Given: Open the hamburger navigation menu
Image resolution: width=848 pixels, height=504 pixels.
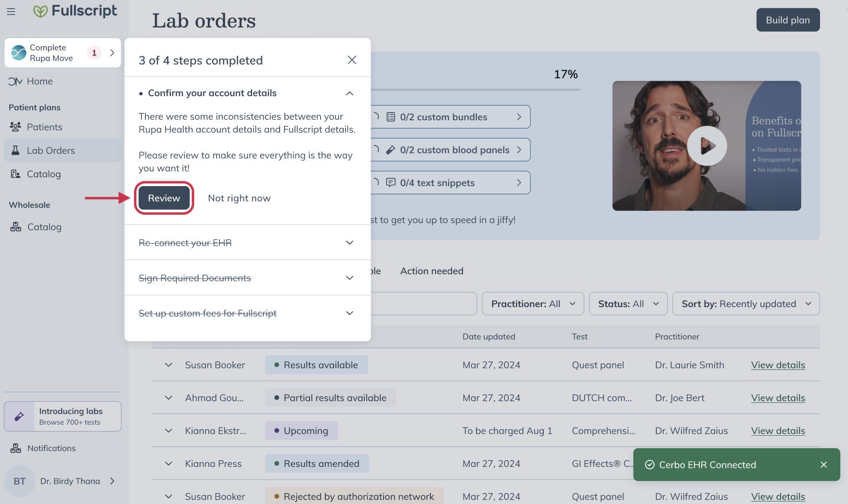Looking at the screenshot, I should point(11,12).
